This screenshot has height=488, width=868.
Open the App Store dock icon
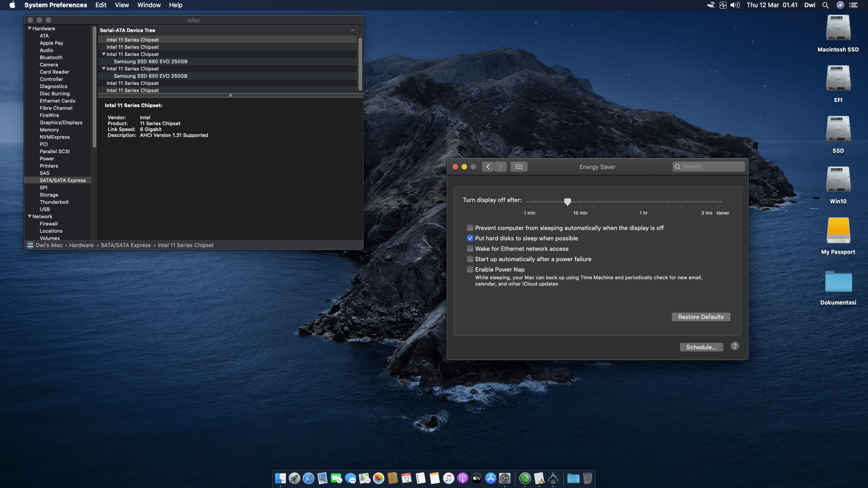click(491, 478)
